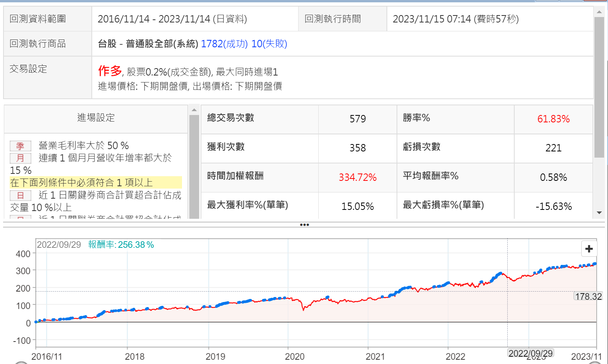The height and width of the screenshot is (364, 608).
Task: Click the plus zoom button on chart
Action: point(589,249)
